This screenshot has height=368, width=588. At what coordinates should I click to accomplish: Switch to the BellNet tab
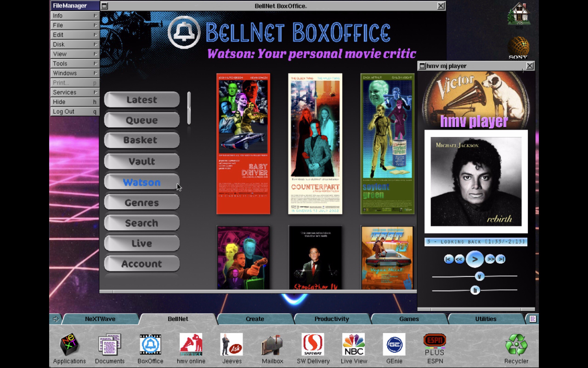click(178, 319)
